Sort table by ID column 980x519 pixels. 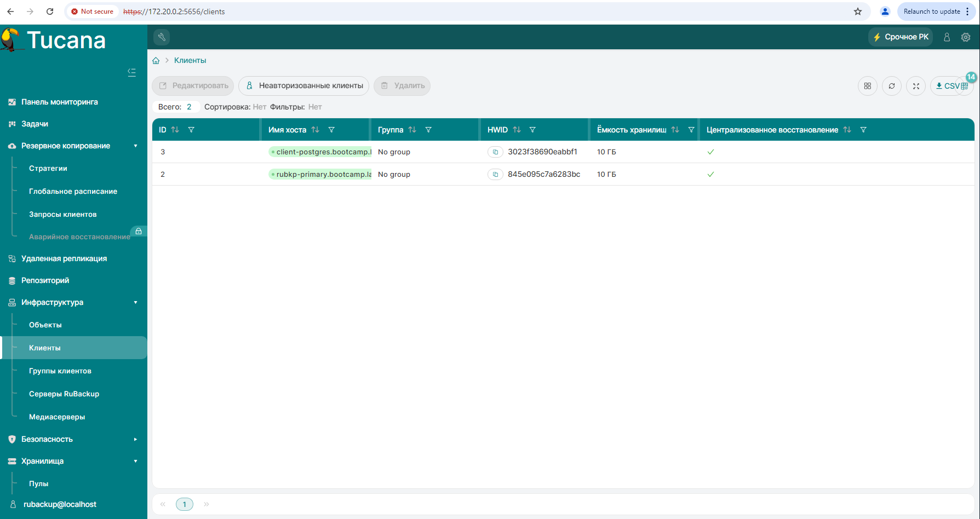pos(175,130)
